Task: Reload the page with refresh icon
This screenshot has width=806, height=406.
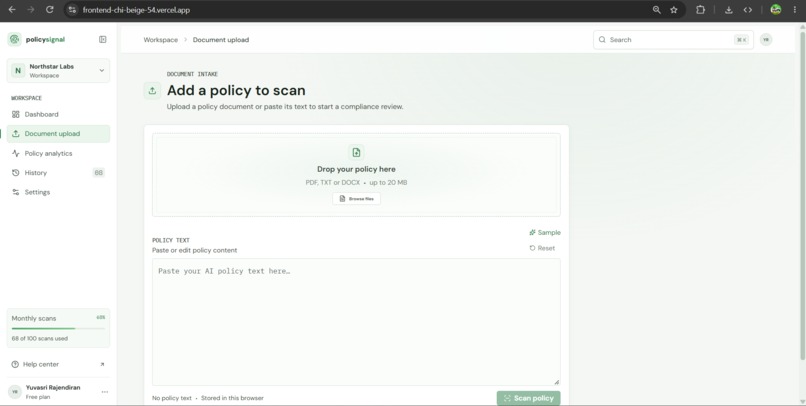Action: (x=49, y=10)
